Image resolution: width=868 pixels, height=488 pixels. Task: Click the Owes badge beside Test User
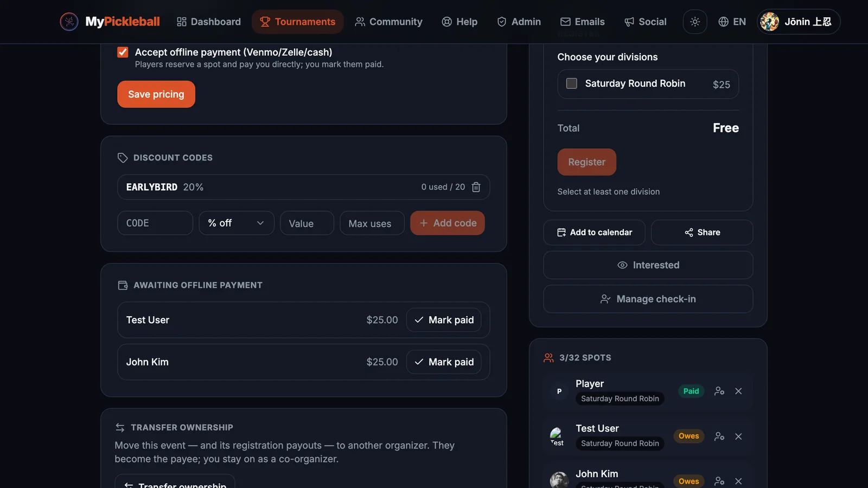tap(689, 436)
